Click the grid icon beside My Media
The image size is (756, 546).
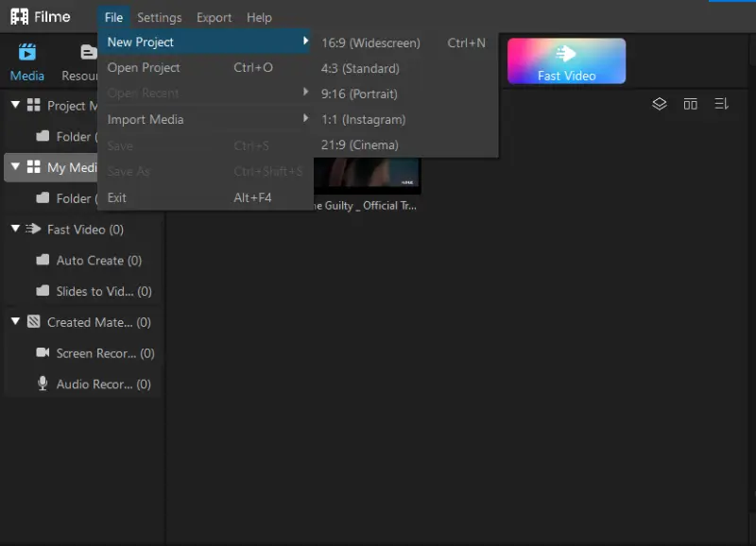click(x=33, y=167)
